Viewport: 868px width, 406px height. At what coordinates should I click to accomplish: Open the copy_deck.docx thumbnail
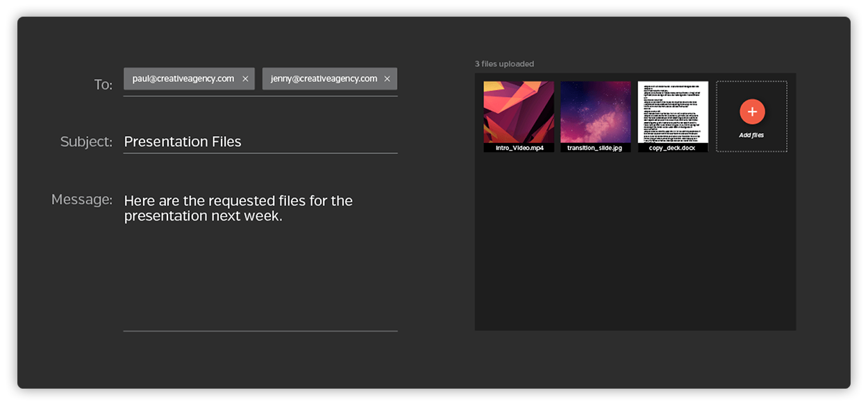(x=672, y=113)
